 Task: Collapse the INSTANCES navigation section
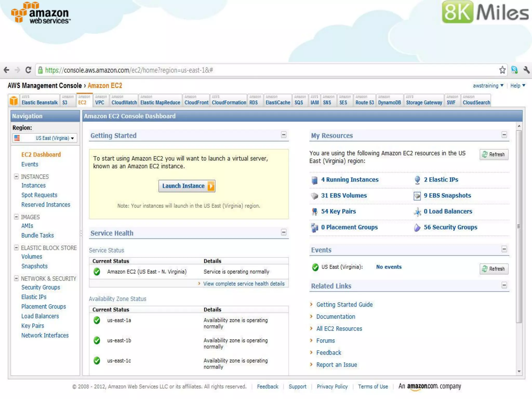coord(16,177)
